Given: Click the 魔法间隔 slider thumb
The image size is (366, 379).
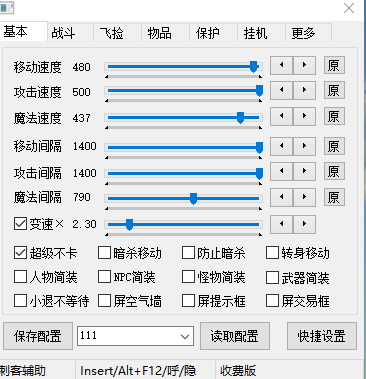Looking at the screenshot, I should (x=193, y=198).
